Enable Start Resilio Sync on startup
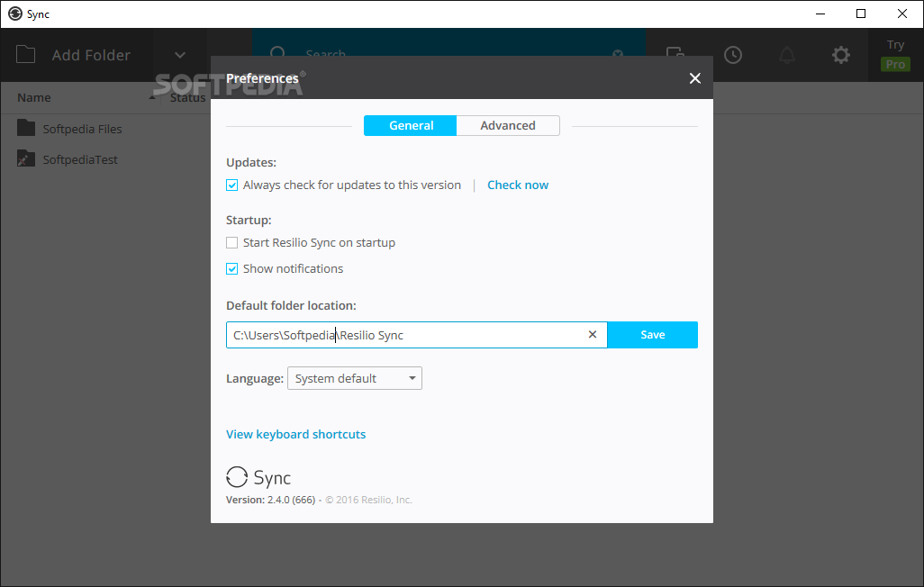The height and width of the screenshot is (587, 924). pyautogui.click(x=232, y=243)
